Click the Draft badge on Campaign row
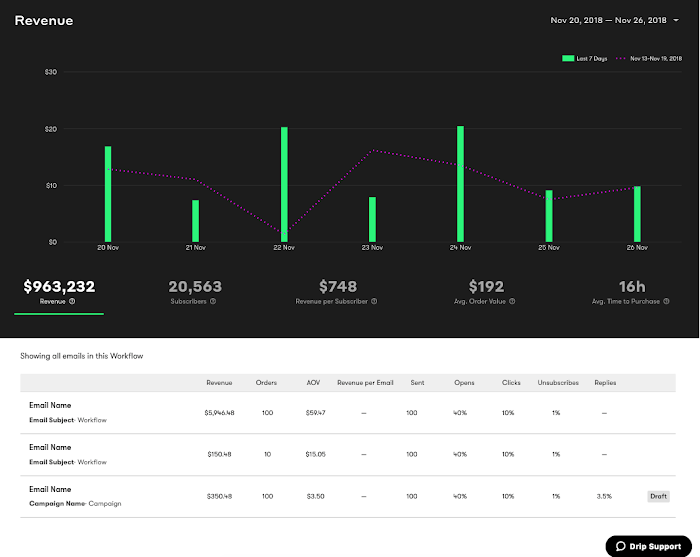 [x=658, y=496]
